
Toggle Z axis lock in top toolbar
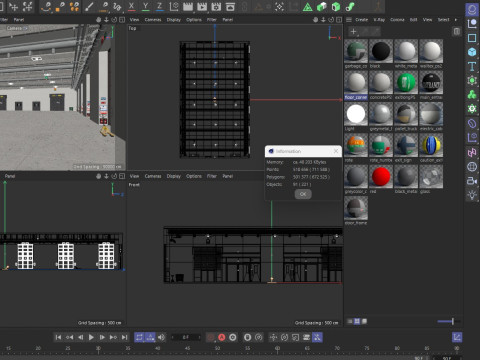(x=160, y=6)
